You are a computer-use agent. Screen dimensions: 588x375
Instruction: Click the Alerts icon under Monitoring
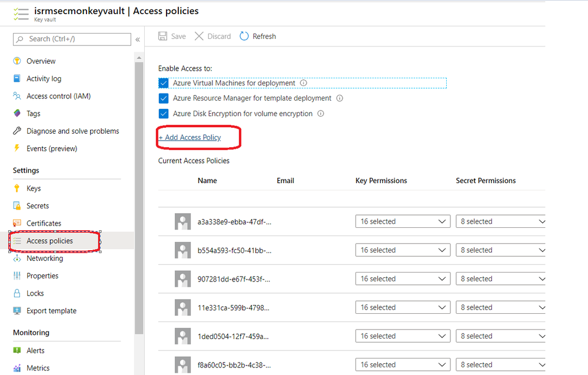pos(17,350)
